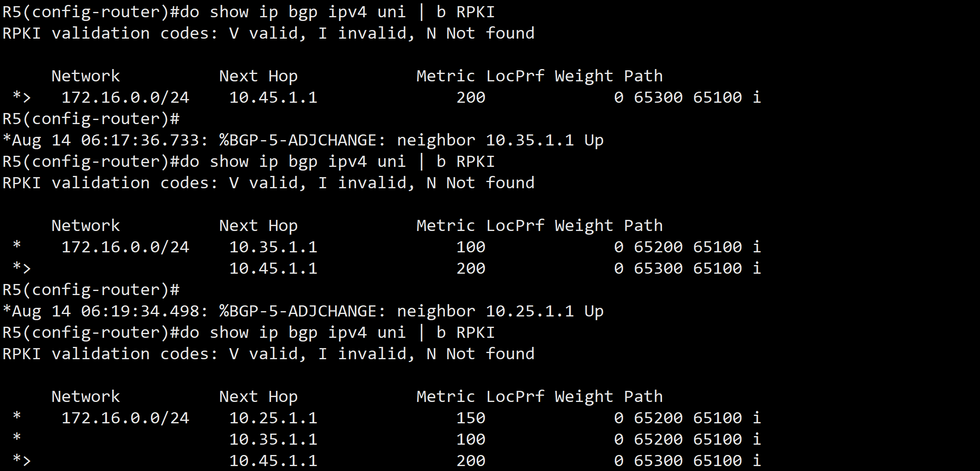Click the topmost command line on screen
980x471 pixels.
[248, 12]
